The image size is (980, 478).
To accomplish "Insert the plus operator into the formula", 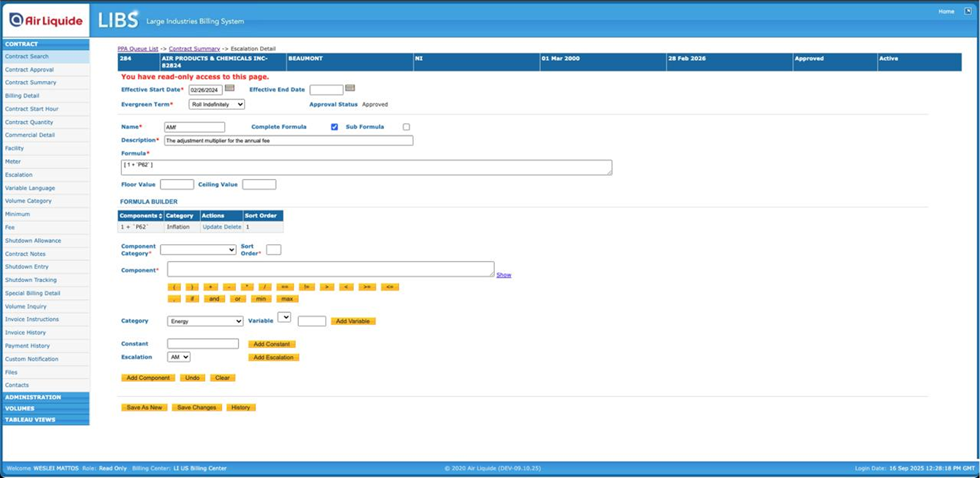I will 210,286.
